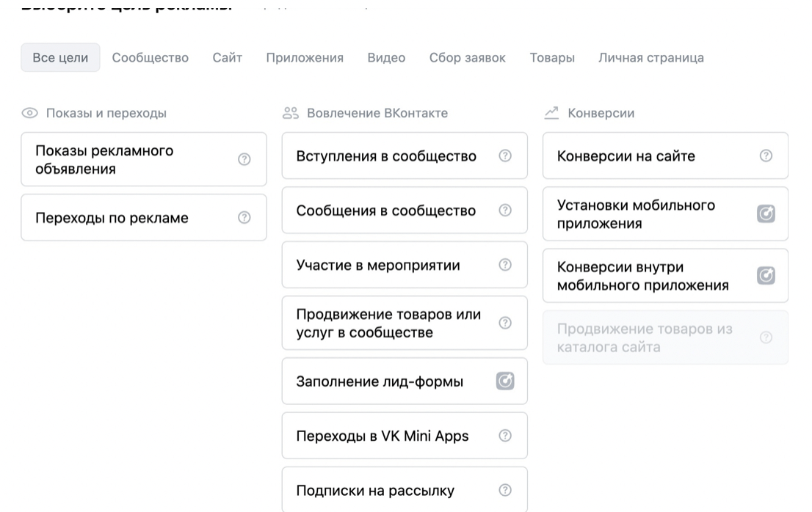812x512 pixels.
Task: Show hint icon for Участие в мероприятии
Action: (x=505, y=265)
